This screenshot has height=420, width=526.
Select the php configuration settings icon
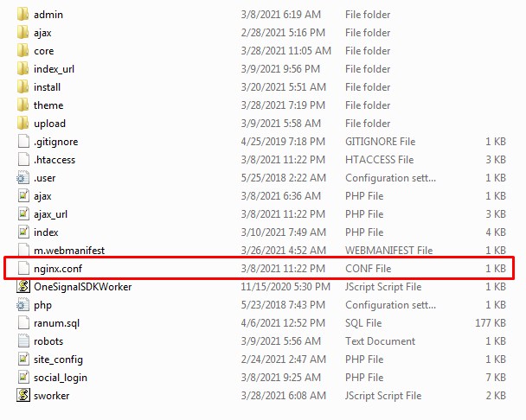[23, 305]
